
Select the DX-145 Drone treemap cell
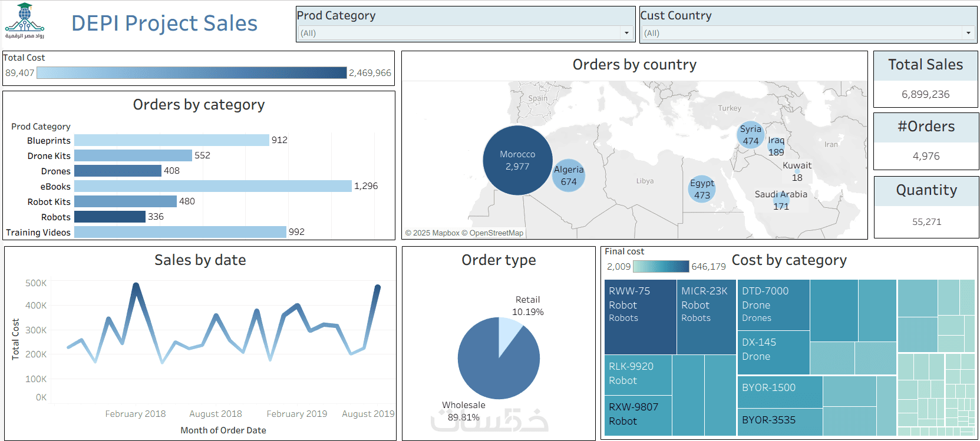coord(774,353)
